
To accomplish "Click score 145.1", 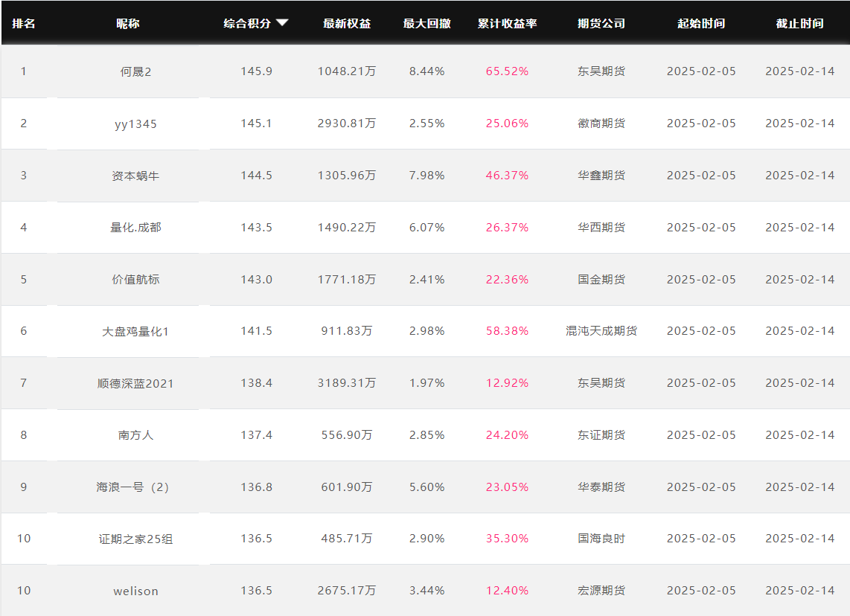I will tap(256, 123).
